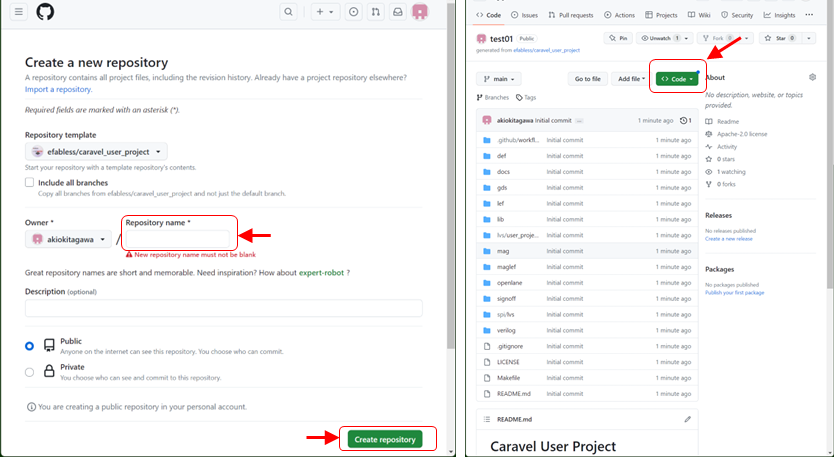Open the Repository template dropdown
Viewport: 834px width, 457px height.
click(x=96, y=152)
